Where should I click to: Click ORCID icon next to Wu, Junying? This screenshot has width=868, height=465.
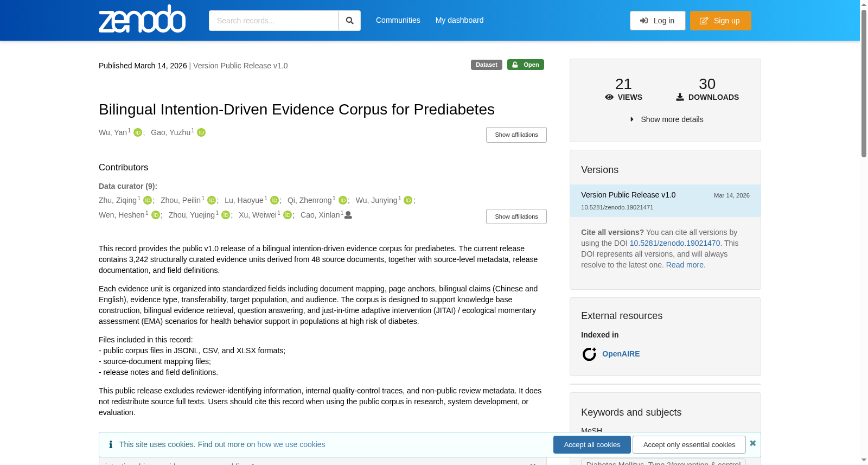tap(408, 200)
